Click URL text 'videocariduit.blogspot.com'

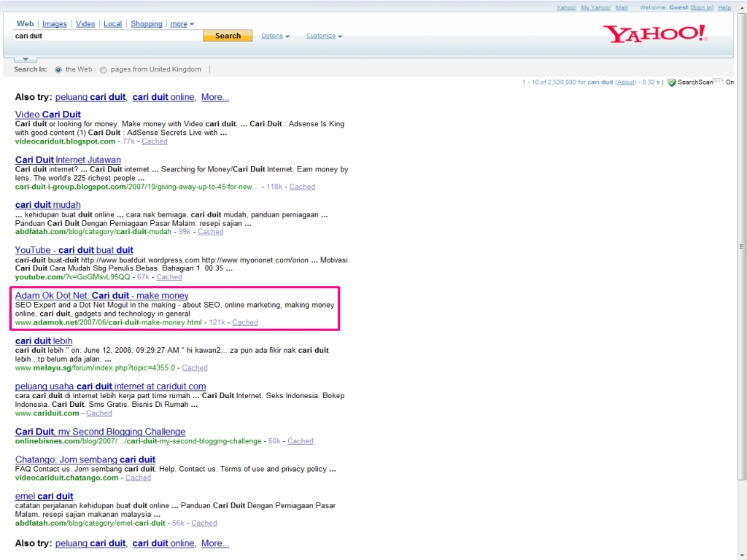[65, 141]
